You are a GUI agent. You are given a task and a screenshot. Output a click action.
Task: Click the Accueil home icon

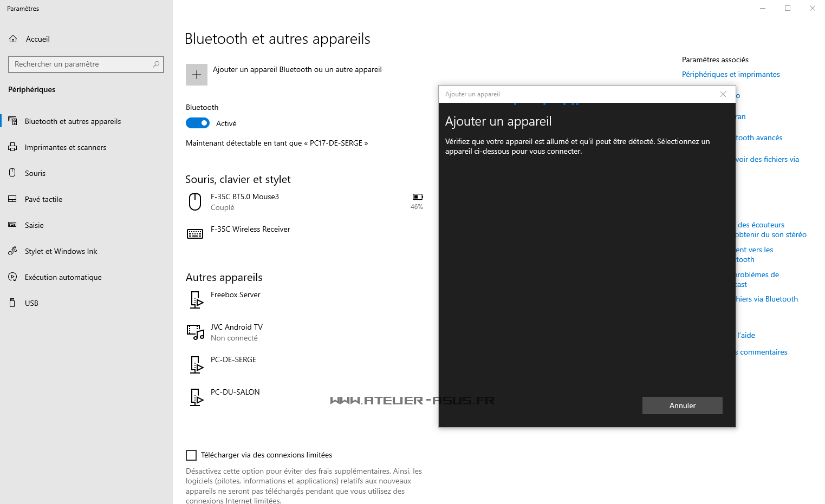(14, 39)
